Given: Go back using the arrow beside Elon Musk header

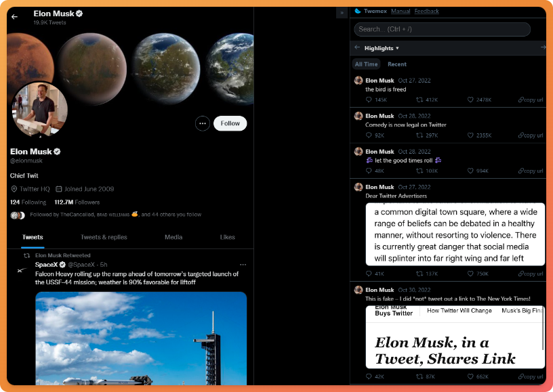Looking at the screenshot, I should [x=14, y=16].
